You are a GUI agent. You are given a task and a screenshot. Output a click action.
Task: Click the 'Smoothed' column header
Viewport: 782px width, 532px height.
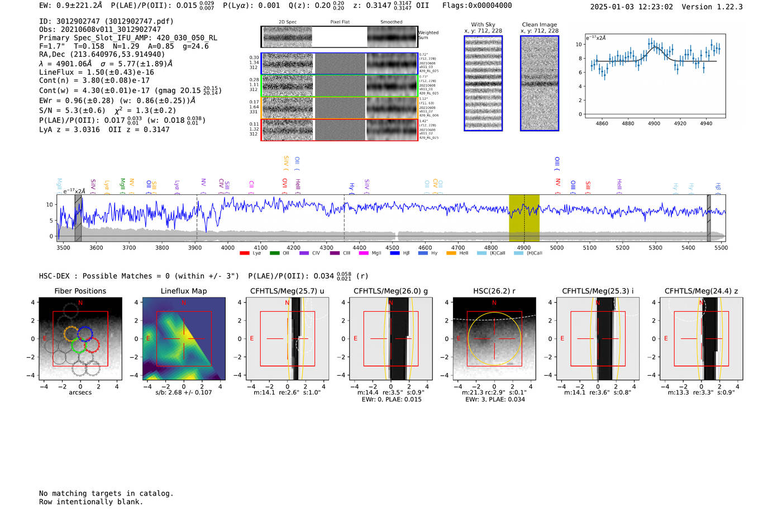click(392, 22)
